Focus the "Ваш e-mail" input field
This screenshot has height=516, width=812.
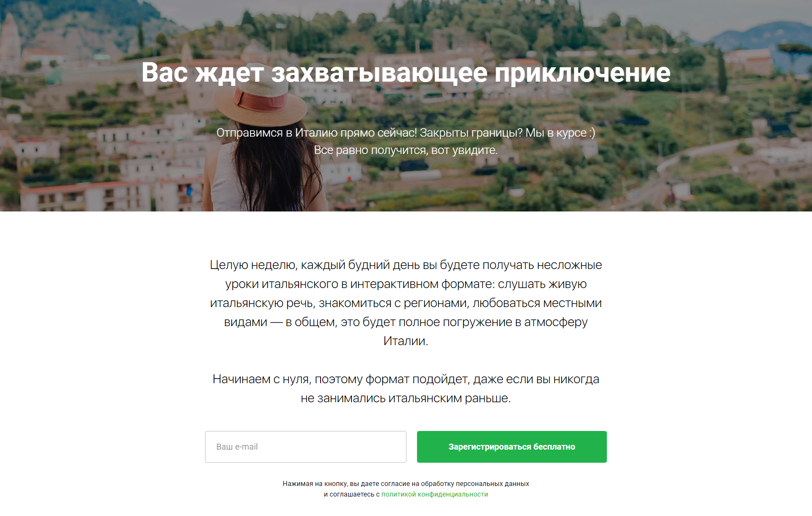pos(305,447)
